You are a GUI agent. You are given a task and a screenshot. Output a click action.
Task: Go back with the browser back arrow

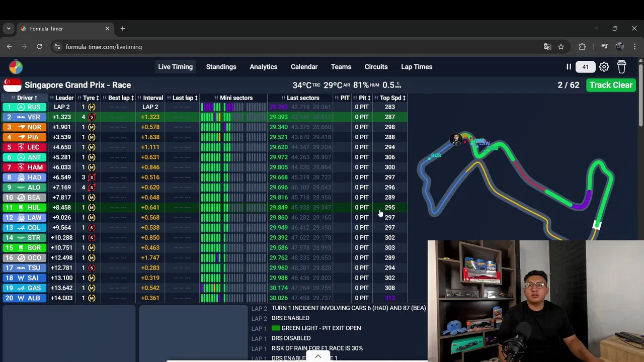coord(9,47)
